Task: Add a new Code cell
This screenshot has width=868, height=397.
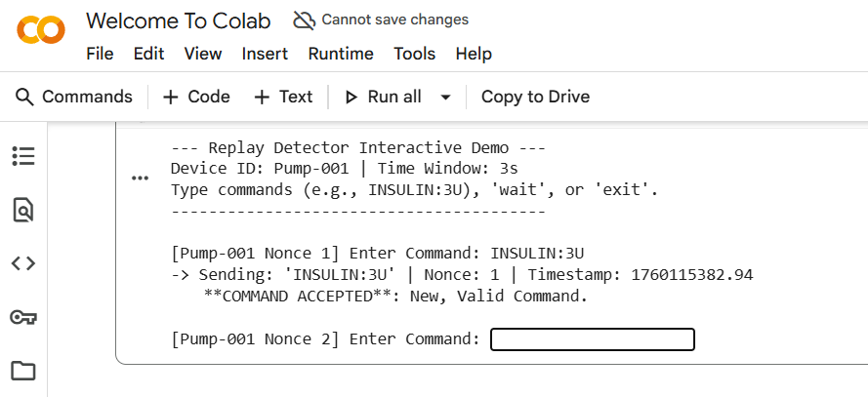Action: coord(196,97)
